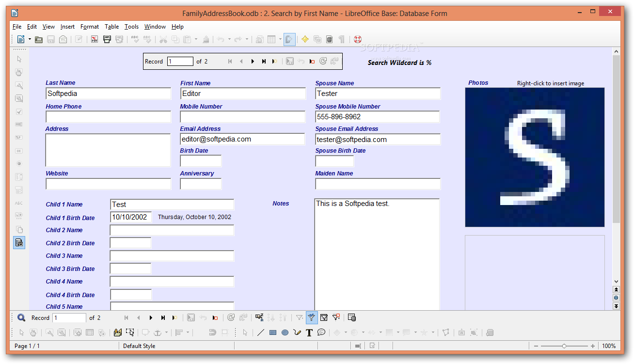This screenshot has width=634, height=364.
Task: Click the Open file folder icon
Action: [39, 39]
